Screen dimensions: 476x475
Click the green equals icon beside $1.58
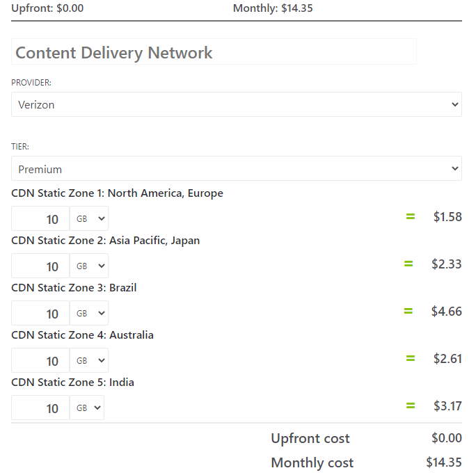pos(411,216)
